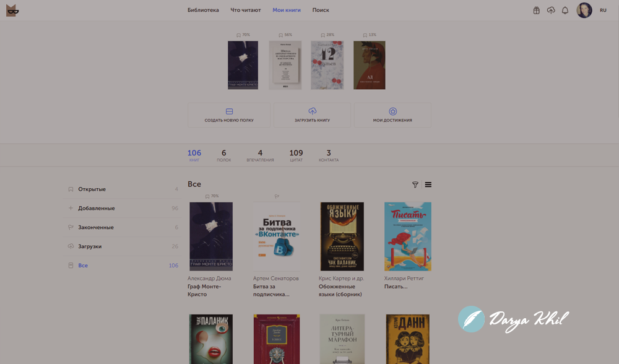Viewport: 619px width, 364px height.
Task: Click the Bookmate cat logo
Action: tap(12, 11)
